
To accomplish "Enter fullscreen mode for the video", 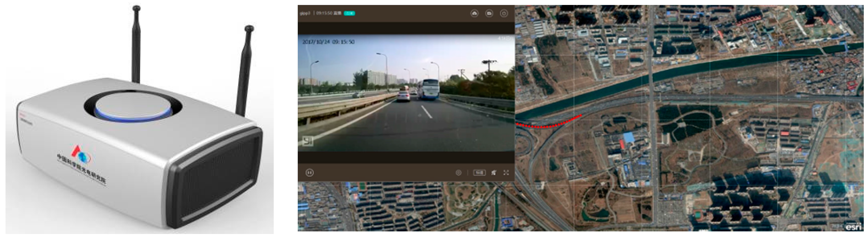I will (x=506, y=173).
